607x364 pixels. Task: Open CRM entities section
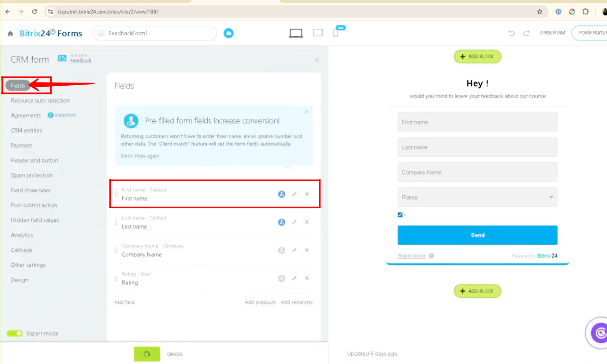(26, 130)
